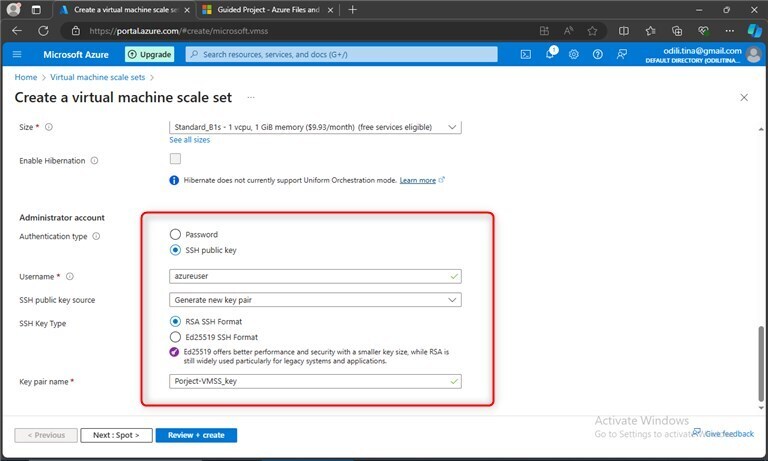Switch to the Create a virtual machine scale set tab
The height and width of the screenshot is (461, 768).
pyautogui.click(x=124, y=10)
